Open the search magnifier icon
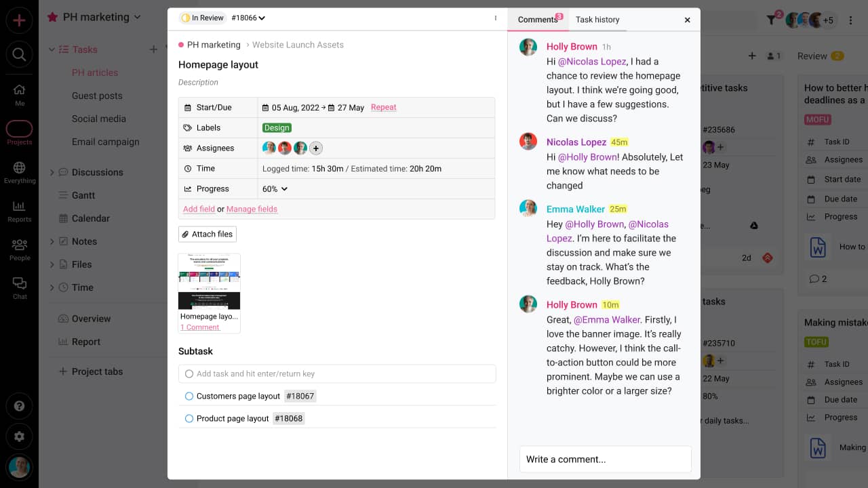The height and width of the screenshot is (488, 868). [19, 55]
